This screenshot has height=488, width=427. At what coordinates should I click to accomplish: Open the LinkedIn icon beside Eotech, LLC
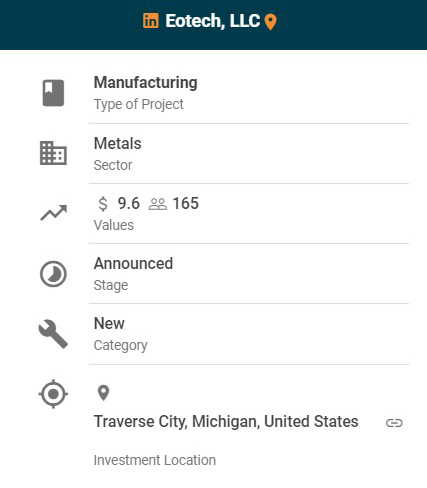(x=151, y=21)
